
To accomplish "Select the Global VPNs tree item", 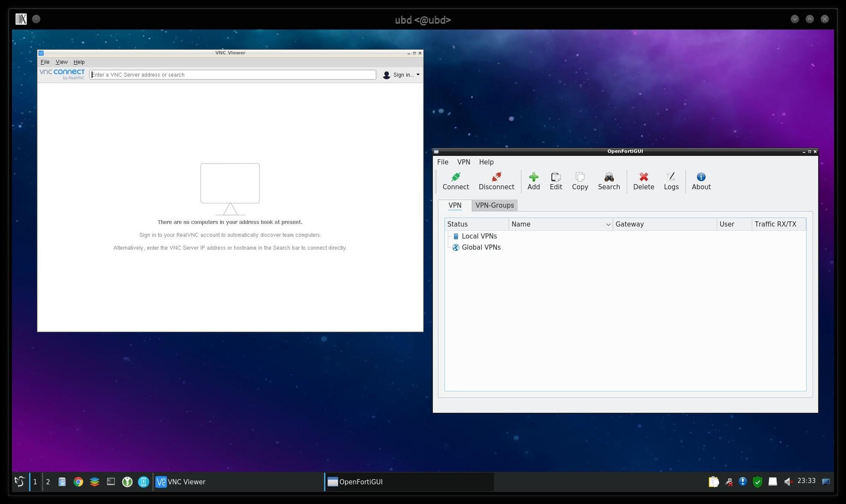I will pos(481,248).
